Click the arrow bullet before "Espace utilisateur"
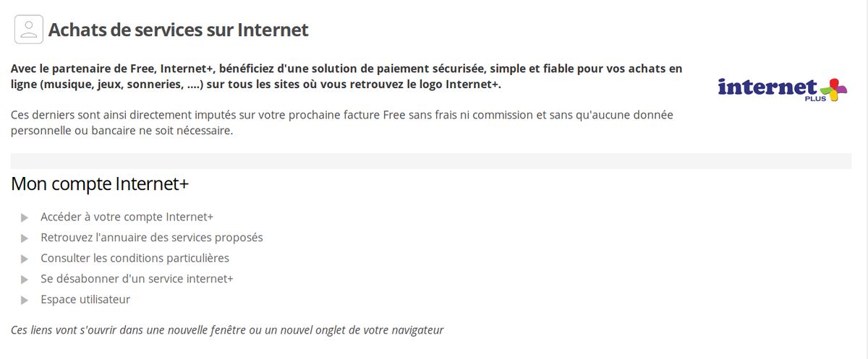This screenshot has width=868, height=359. click(25, 300)
